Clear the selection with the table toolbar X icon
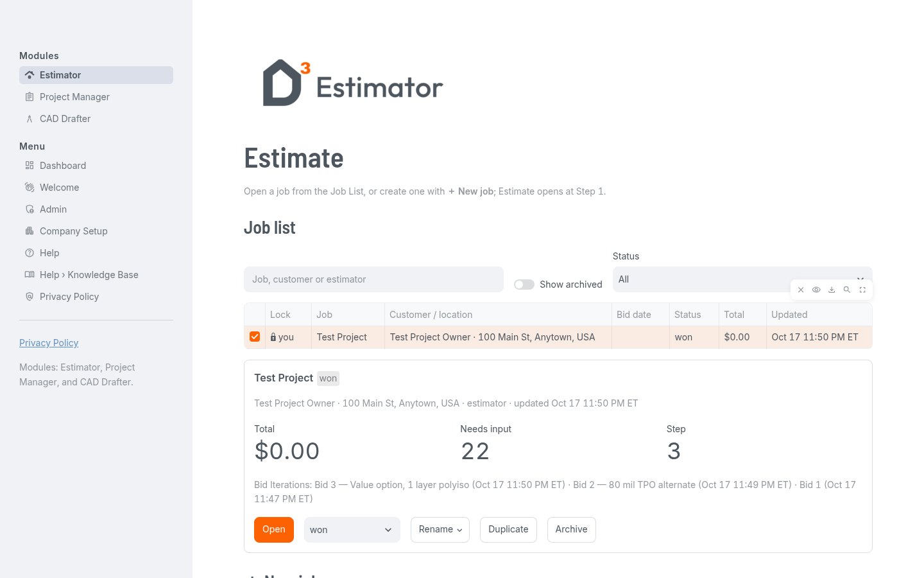The width and height of the screenshot is (924, 578). [x=801, y=290]
